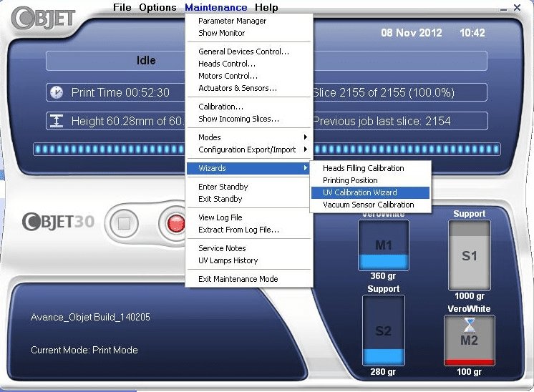Viewport: 534px width, 392px height.
Task: Minimize the Objet window
Action: (x=504, y=9)
